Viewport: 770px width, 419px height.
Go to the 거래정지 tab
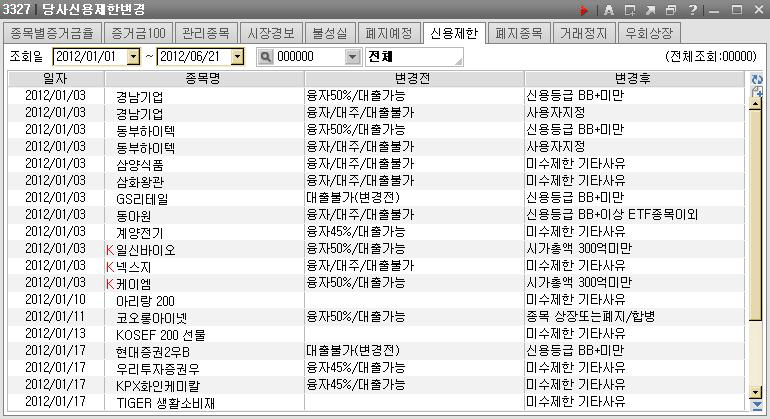point(583,33)
